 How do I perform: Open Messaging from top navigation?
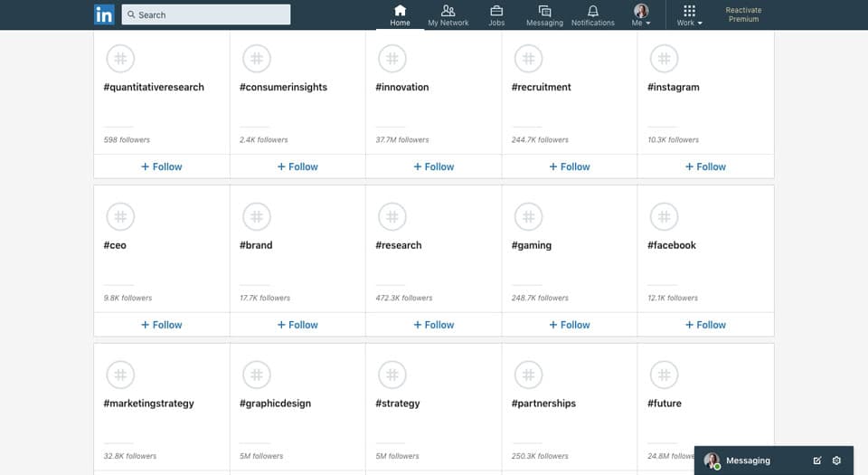click(x=544, y=15)
